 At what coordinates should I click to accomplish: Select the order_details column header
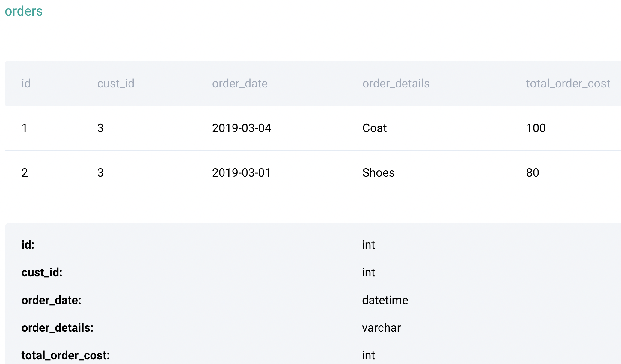pyautogui.click(x=396, y=84)
